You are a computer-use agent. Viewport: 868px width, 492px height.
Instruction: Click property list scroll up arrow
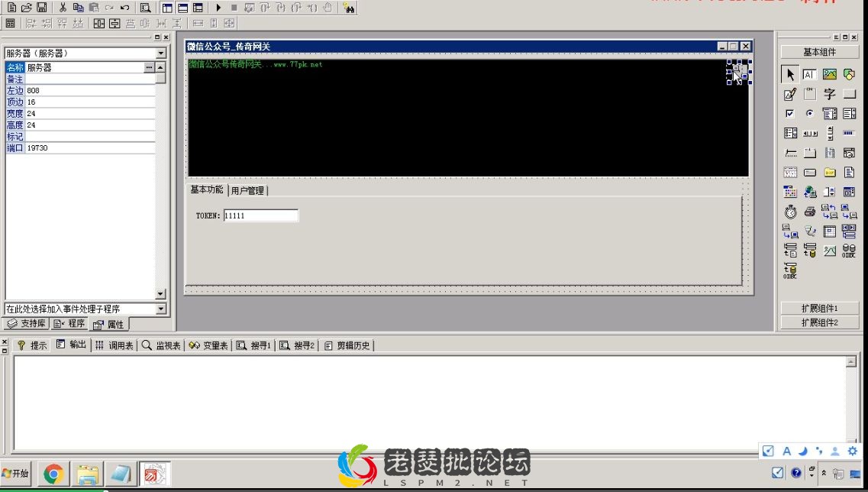(160, 67)
